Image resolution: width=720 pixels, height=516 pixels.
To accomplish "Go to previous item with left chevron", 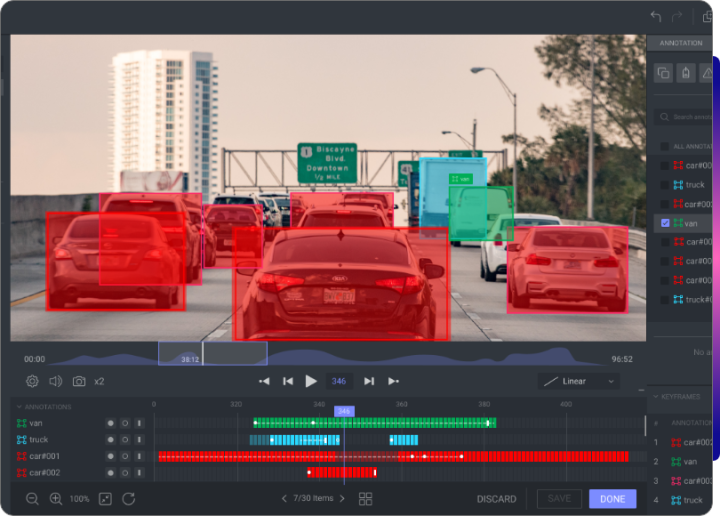I will [x=284, y=499].
